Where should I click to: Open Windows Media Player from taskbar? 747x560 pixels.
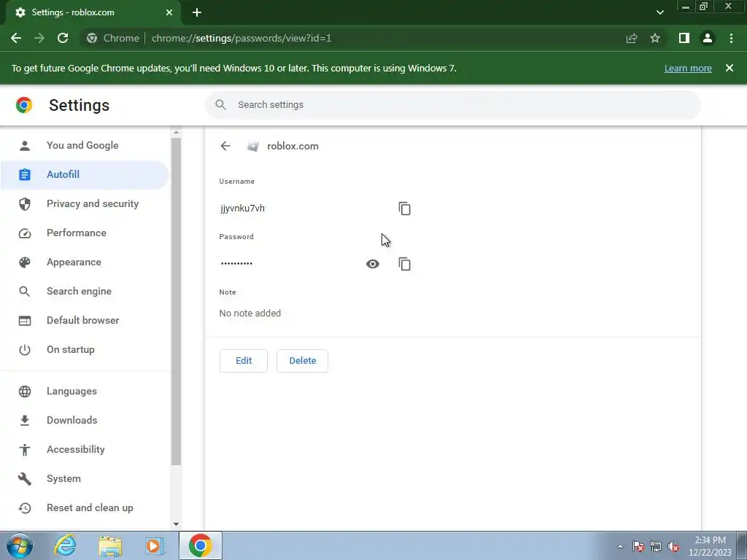(x=155, y=545)
